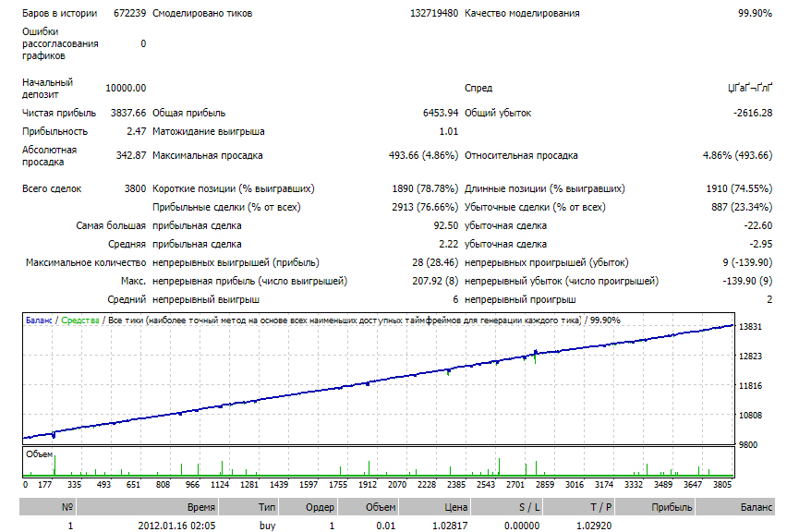Viewport: 787px width, 532px height.
Task: Click trade number 3805 on chart x-axis
Action: (x=722, y=485)
